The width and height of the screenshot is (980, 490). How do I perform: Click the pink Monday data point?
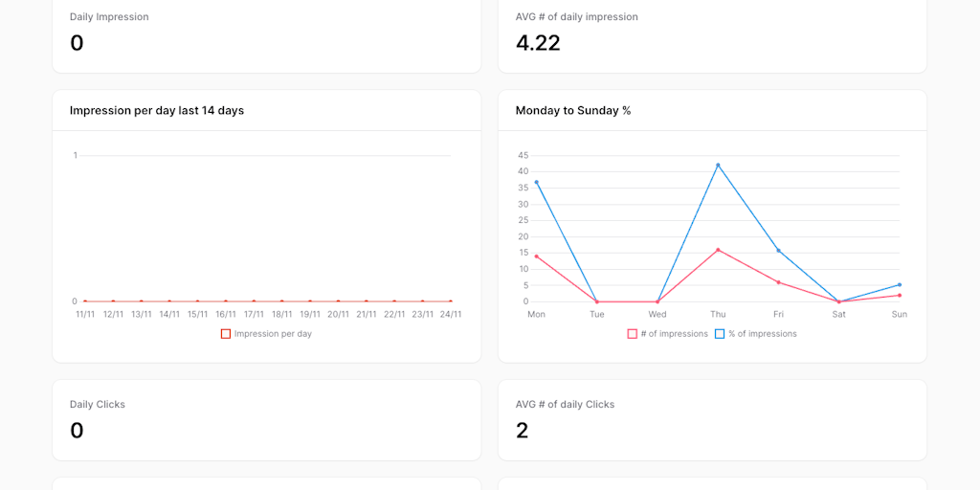(x=537, y=256)
